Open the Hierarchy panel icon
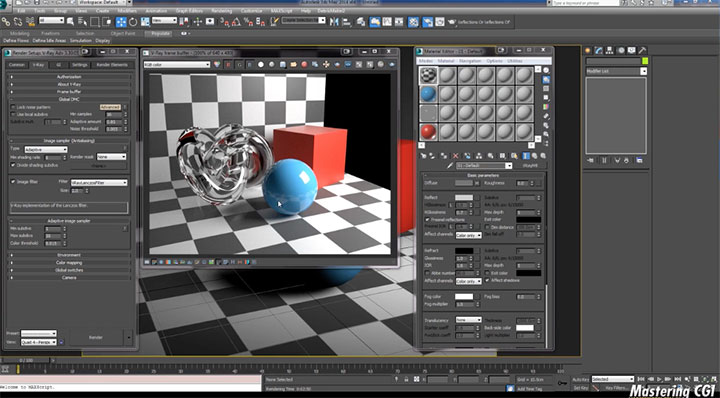The height and width of the screenshot is (398, 720). coord(610,50)
